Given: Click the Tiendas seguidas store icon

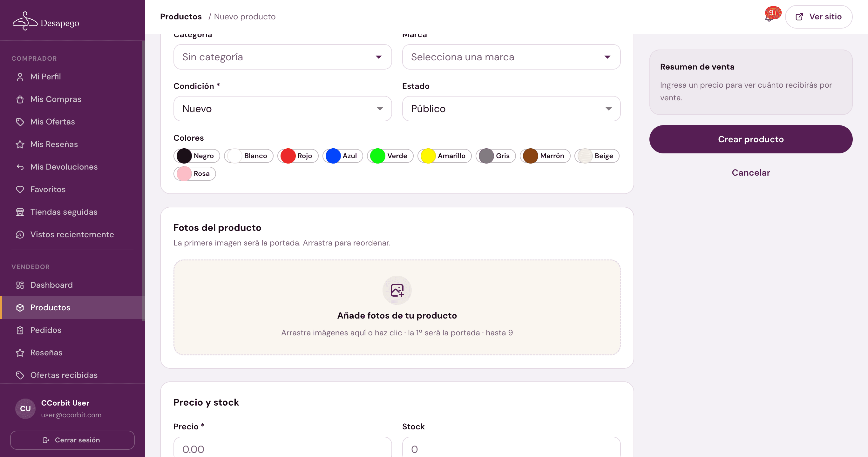Looking at the screenshot, I should (20, 212).
